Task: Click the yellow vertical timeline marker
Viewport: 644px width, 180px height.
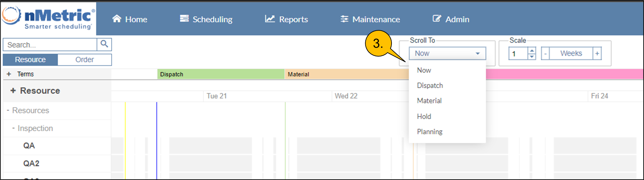Action: point(125,141)
